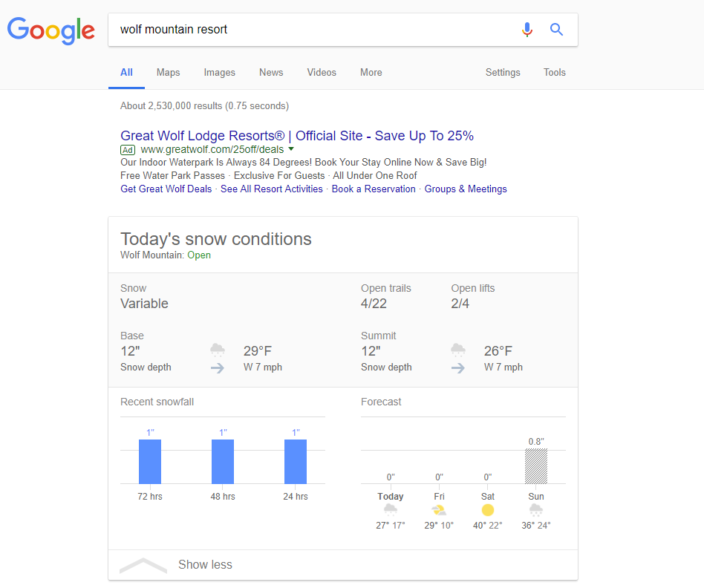Switch to the News tab
Viewport: 704px width, 588px height.
(271, 72)
